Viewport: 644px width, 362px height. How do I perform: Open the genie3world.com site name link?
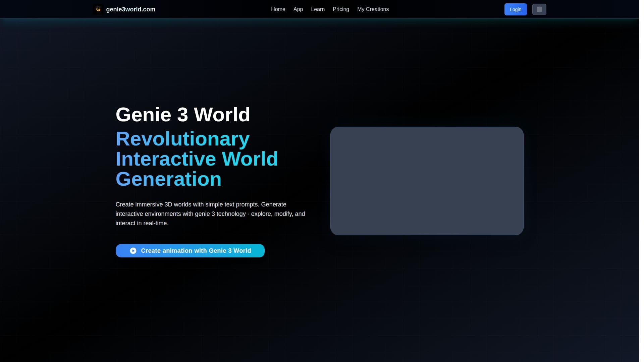(131, 9)
